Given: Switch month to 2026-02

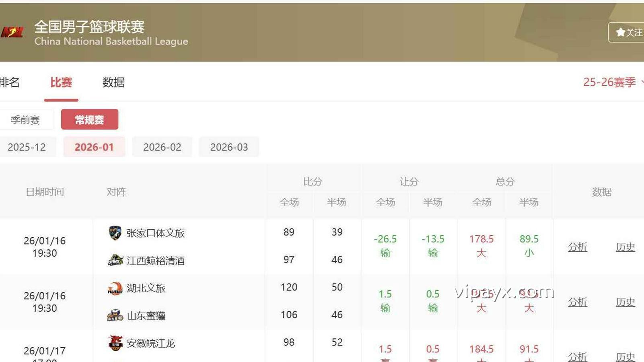Looking at the screenshot, I should (162, 147).
